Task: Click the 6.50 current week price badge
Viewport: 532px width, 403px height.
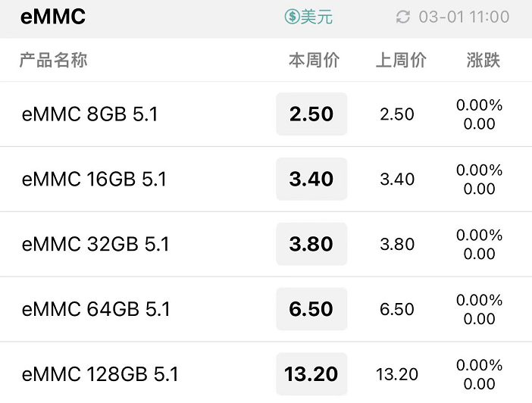Action: tap(311, 309)
